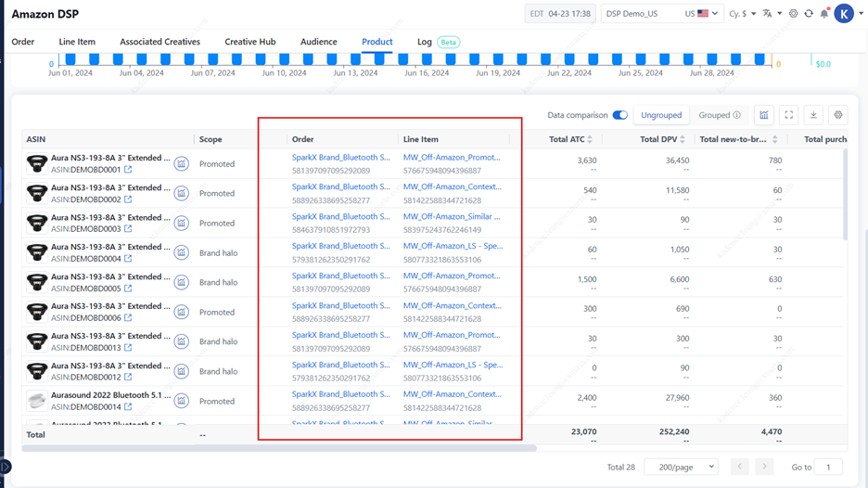Screen dimensions: 868x488
Task: Open chart icon for ASIN DEMOBD0006 row
Action: click(x=182, y=312)
